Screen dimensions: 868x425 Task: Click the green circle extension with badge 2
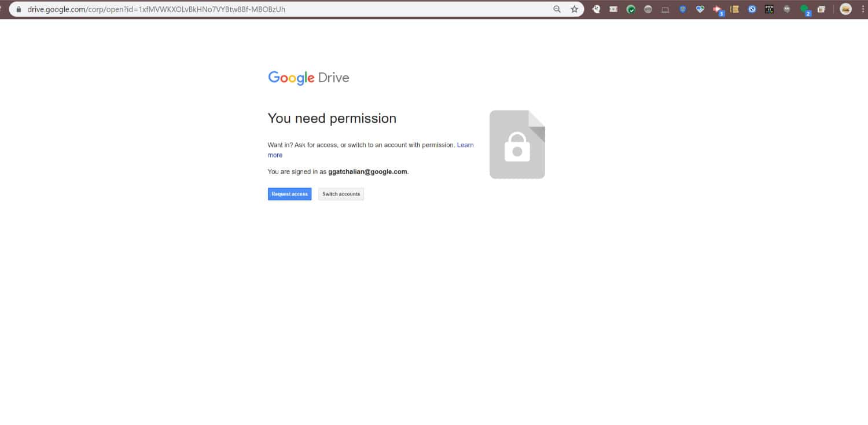click(x=804, y=10)
